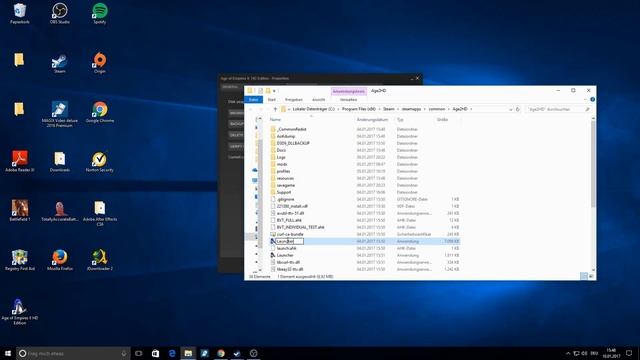
Task: Click the New Folder quick access icon
Action: point(268,91)
